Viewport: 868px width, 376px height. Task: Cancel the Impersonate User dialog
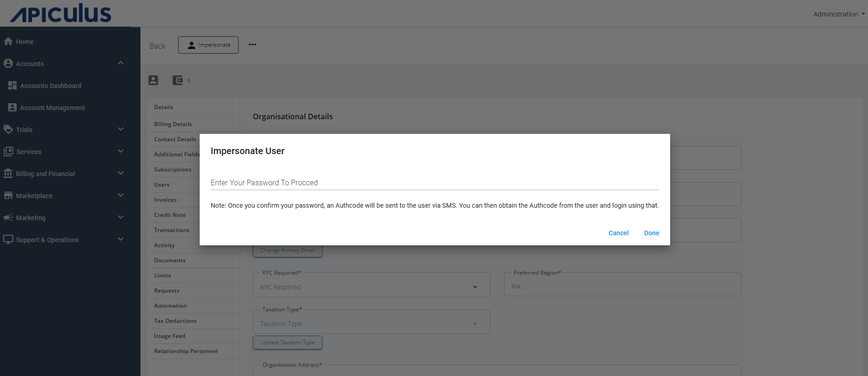coord(618,233)
